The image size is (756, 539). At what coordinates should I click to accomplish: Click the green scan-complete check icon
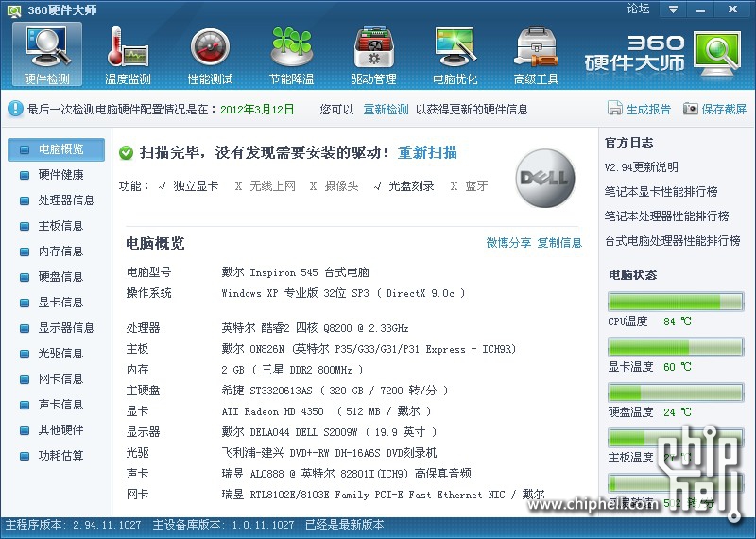click(127, 153)
